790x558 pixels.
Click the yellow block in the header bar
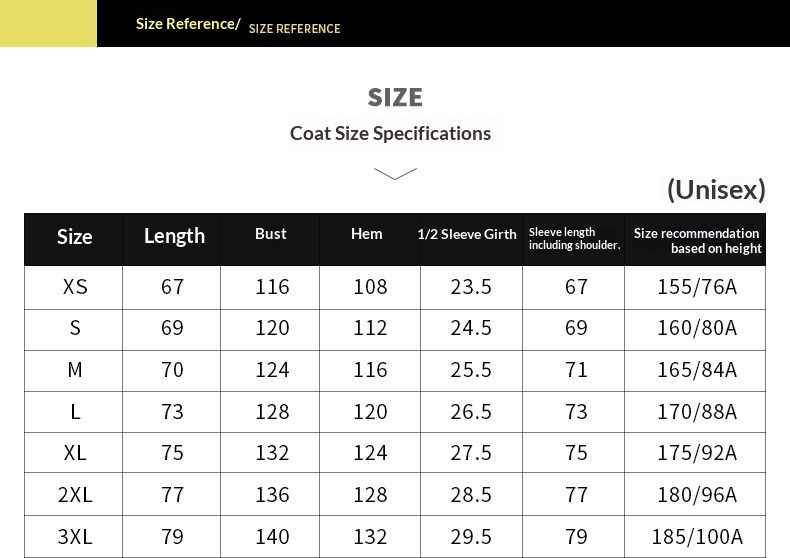pos(48,23)
